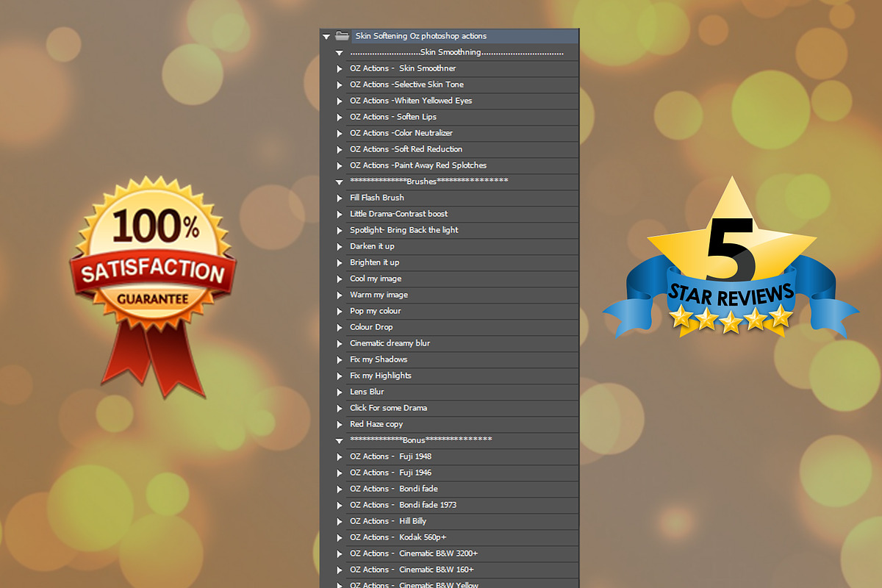The height and width of the screenshot is (588, 882).
Task: Expand the Cool my image action
Action: tap(340, 279)
